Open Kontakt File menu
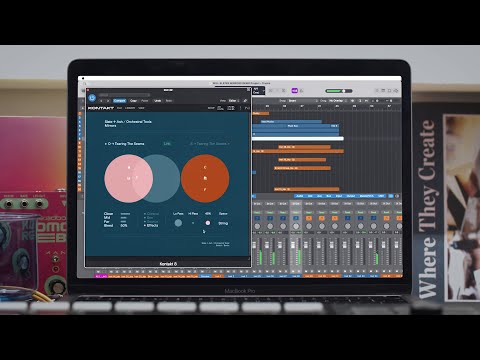The width and height of the screenshot is (480, 360). click(x=119, y=108)
